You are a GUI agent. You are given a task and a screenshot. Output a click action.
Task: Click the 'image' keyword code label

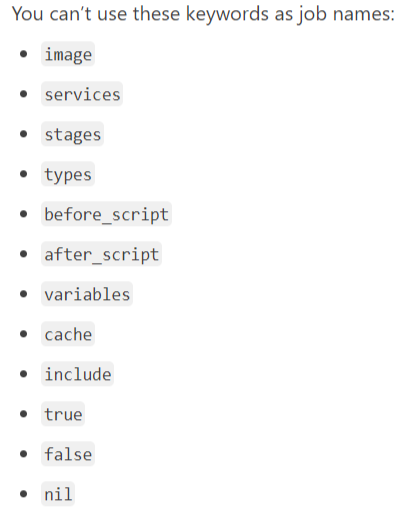[68, 54]
